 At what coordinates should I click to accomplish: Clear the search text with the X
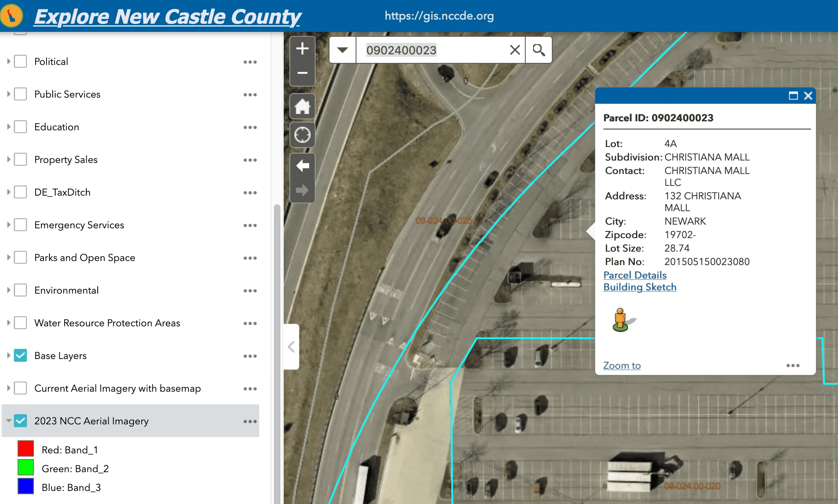(515, 50)
